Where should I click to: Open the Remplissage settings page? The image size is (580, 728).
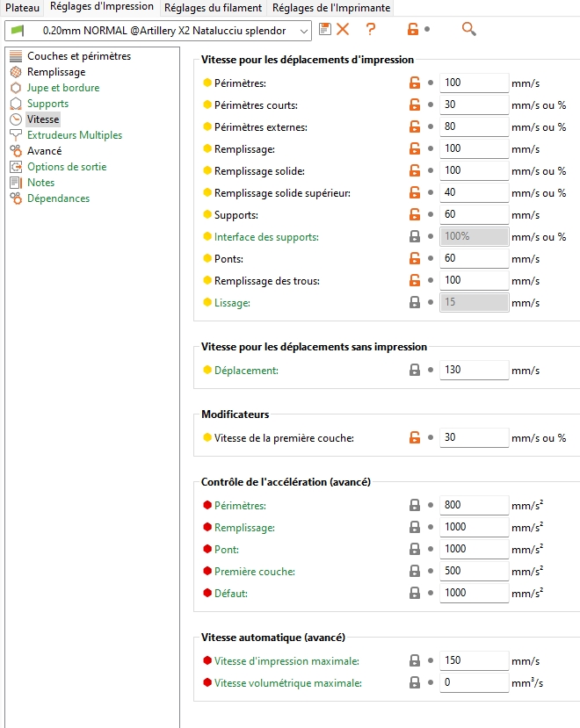point(56,72)
